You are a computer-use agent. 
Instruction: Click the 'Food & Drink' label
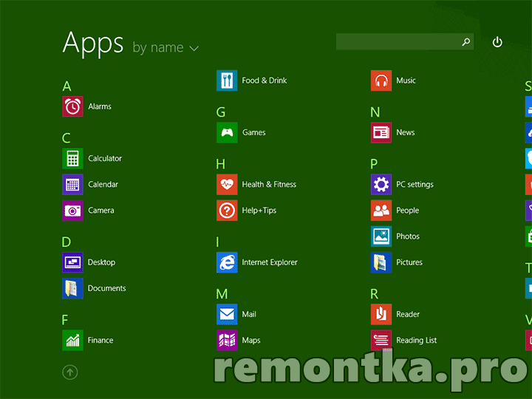265,81
